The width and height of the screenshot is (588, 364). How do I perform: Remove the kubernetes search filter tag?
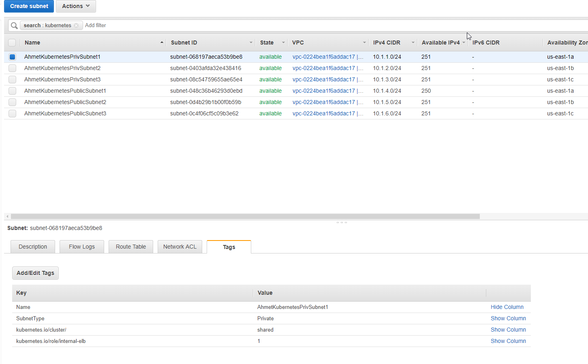76,25
